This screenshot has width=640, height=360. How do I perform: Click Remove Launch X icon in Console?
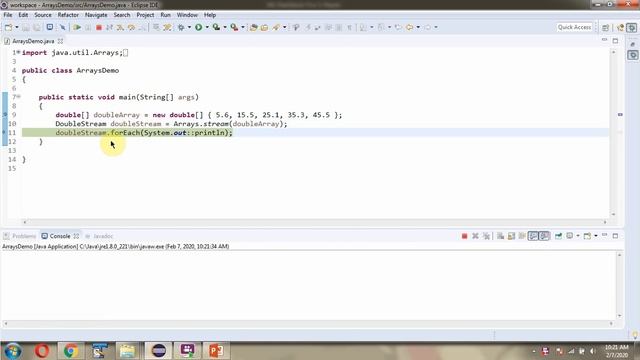click(x=475, y=236)
